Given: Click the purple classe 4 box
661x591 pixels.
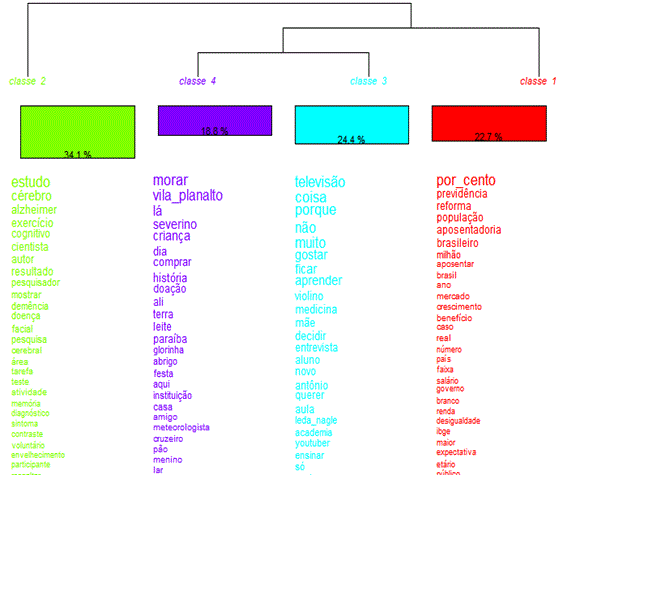Looking at the screenshot, I should [214, 120].
